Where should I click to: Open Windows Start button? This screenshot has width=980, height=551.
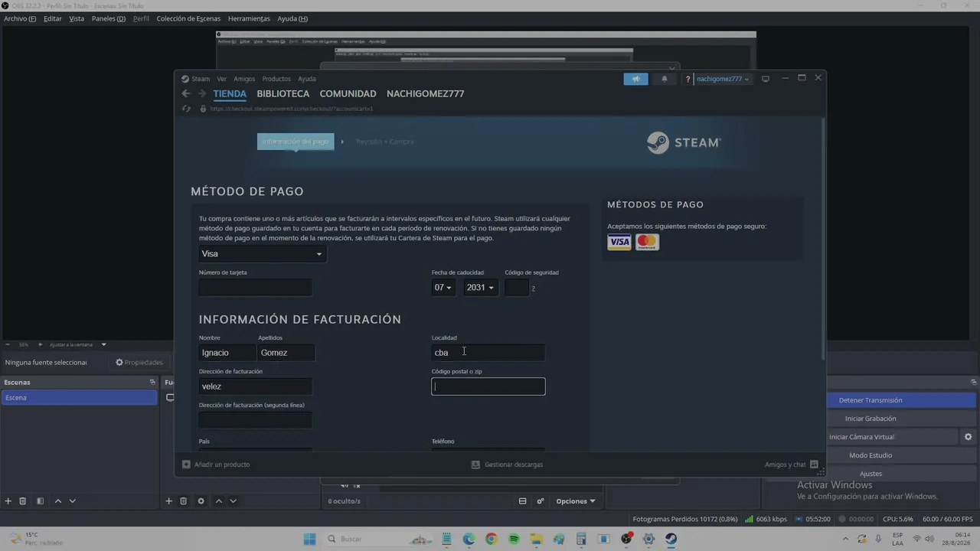pos(309,539)
